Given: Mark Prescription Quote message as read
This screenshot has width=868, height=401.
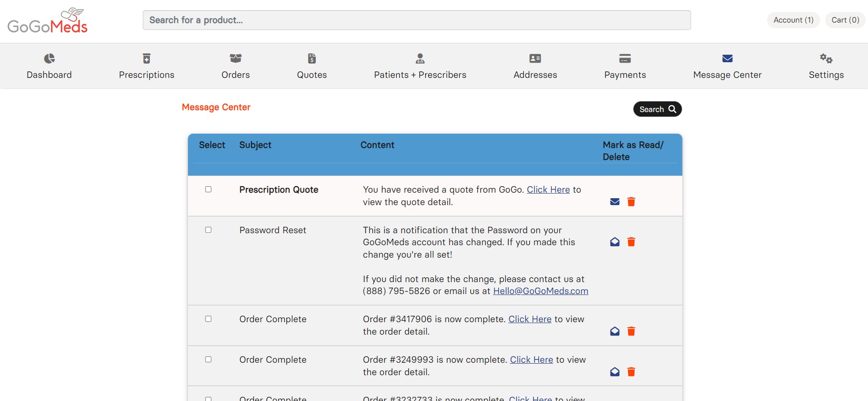Looking at the screenshot, I should click(x=615, y=202).
